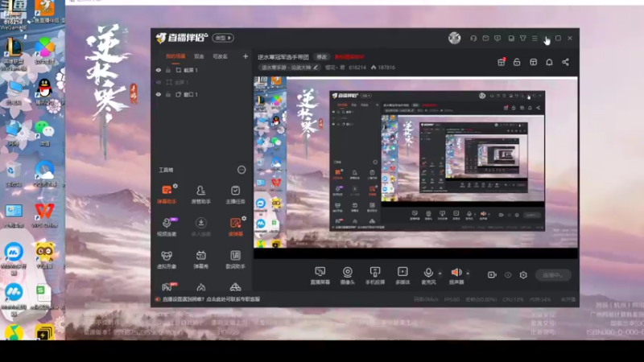
Task: Click the share icon
Action: 566,62
